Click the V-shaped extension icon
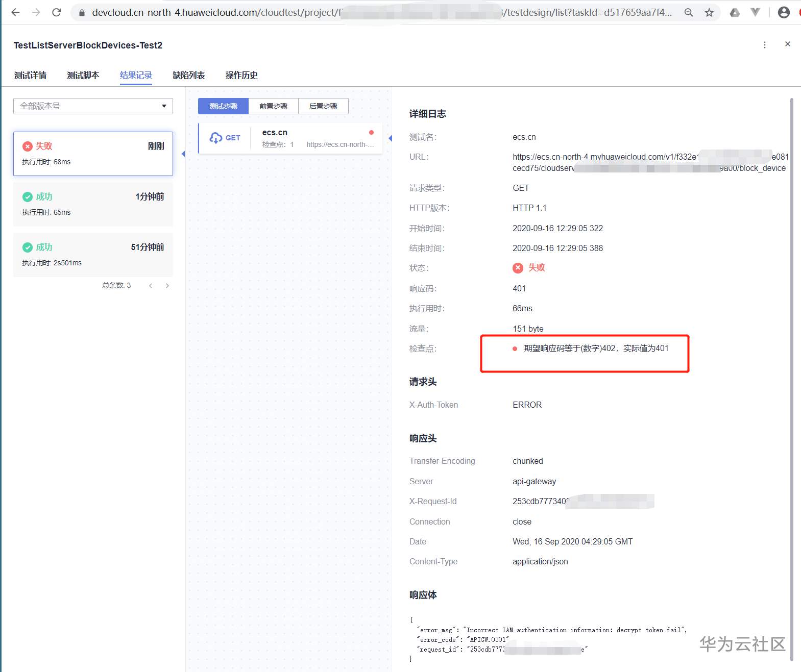This screenshot has height=672, width=801. coord(756,13)
